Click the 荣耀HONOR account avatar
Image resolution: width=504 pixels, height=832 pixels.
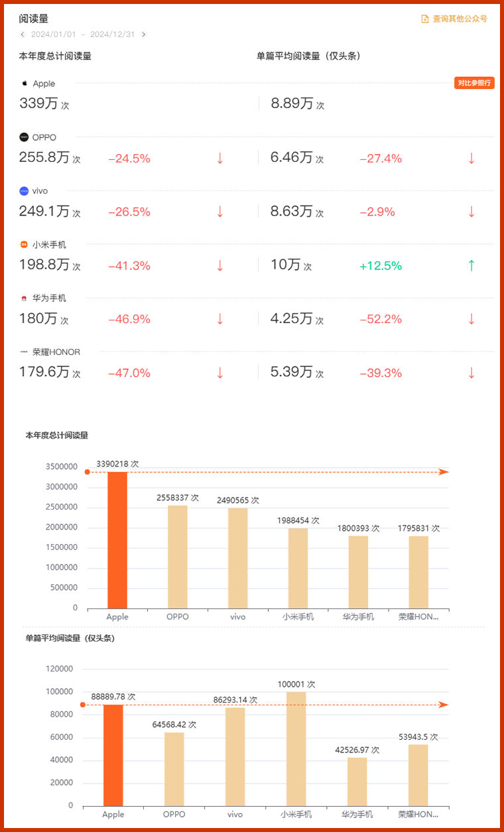(25, 352)
